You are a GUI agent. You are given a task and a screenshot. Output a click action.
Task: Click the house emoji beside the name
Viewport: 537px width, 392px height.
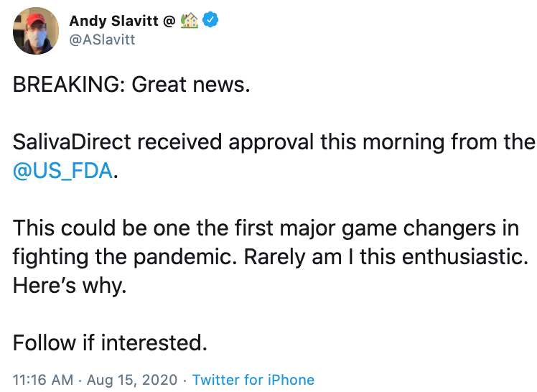(190, 21)
